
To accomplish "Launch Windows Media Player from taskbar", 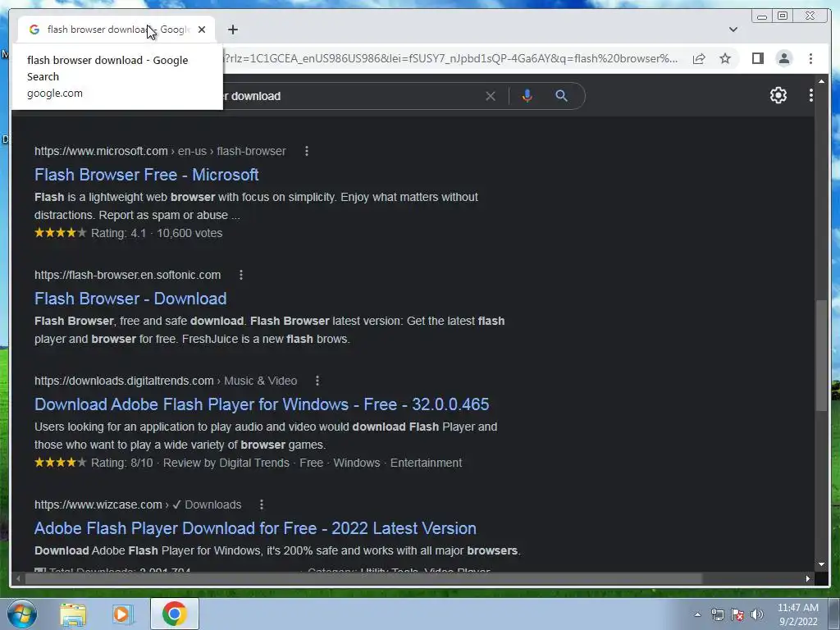I will click(x=122, y=614).
